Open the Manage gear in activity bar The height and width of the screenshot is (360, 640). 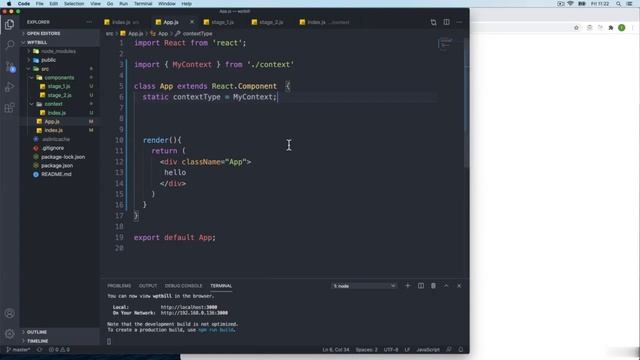[9, 333]
